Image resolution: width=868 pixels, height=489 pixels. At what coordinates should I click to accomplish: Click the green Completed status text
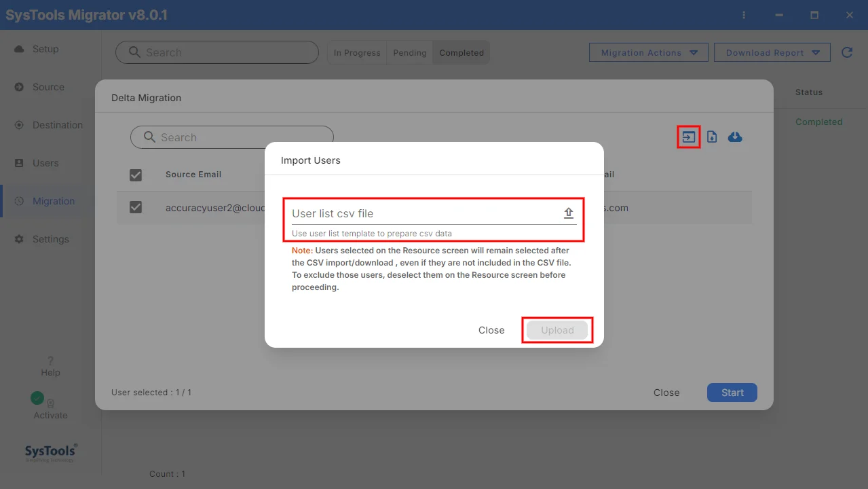pyautogui.click(x=819, y=122)
